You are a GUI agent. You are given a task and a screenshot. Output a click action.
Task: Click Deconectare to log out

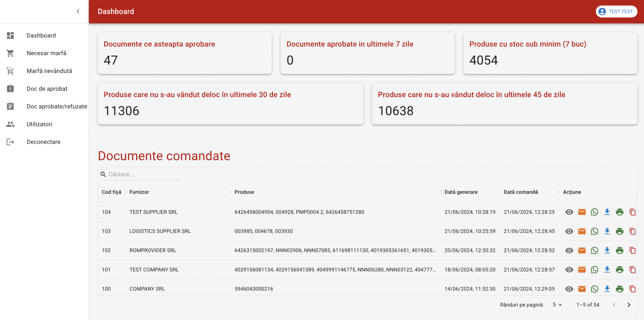43,142
